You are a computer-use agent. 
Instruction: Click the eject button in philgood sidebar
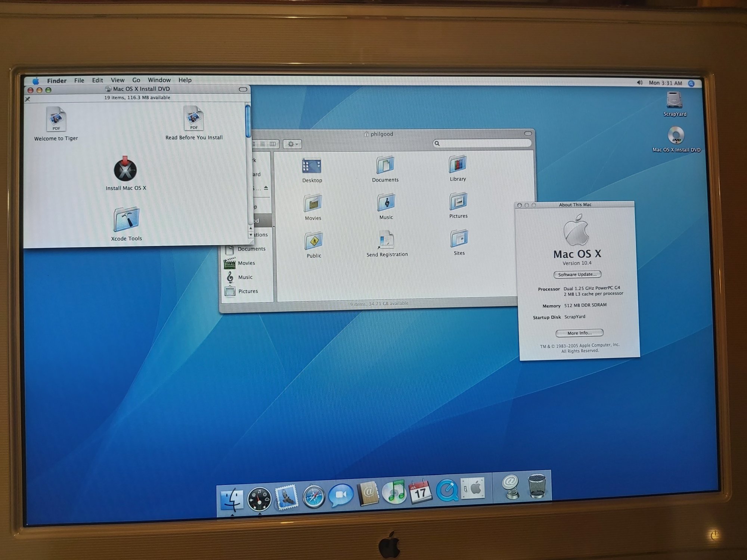(x=266, y=188)
